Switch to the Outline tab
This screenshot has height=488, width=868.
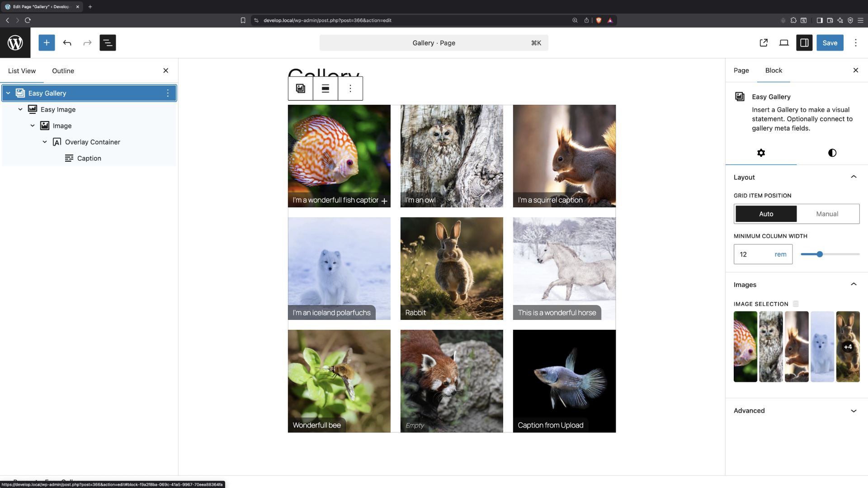(x=63, y=71)
